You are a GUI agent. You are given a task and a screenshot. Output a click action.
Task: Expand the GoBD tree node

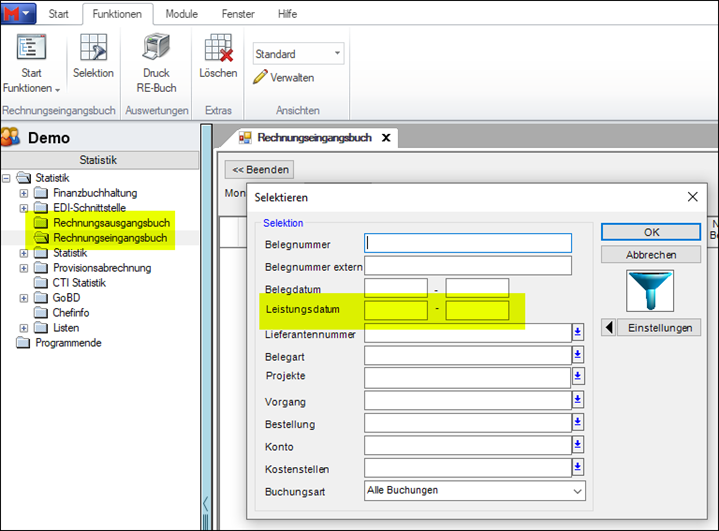(x=24, y=298)
